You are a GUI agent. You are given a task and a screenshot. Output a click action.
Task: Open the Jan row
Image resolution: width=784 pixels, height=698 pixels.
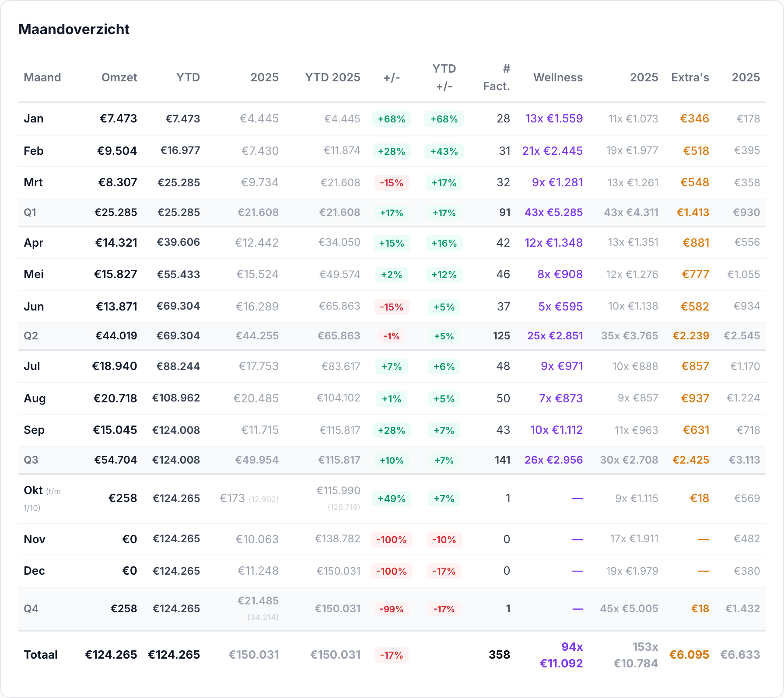pos(392,119)
